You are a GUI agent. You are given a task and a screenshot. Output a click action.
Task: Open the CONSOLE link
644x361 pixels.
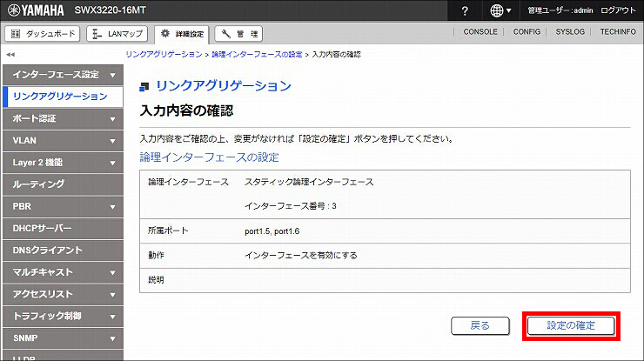click(480, 31)
